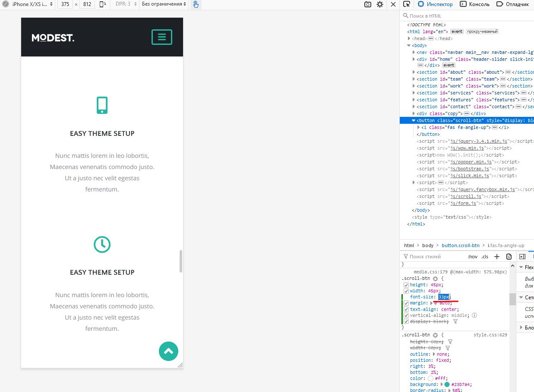Expand the nav.navbar element

click(x=414, y=52)
